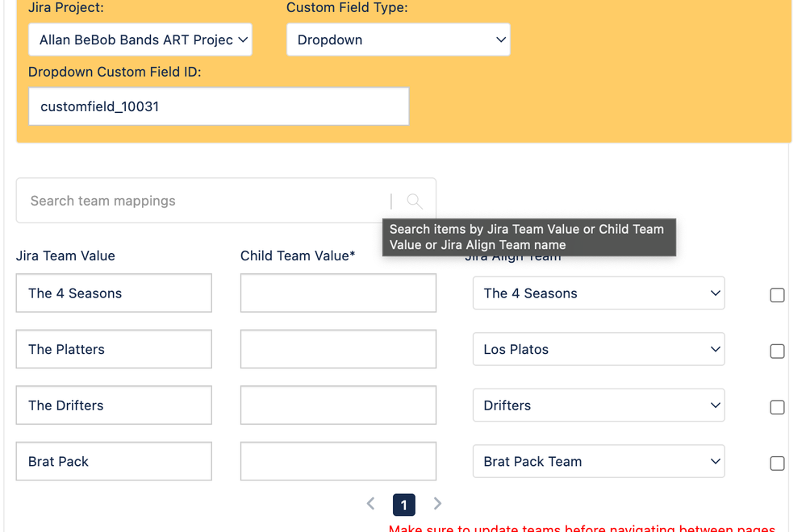This screenshot has width=806, height=532.
Task: Tick the checkbox for The Platters row
Action: [777, 351]
